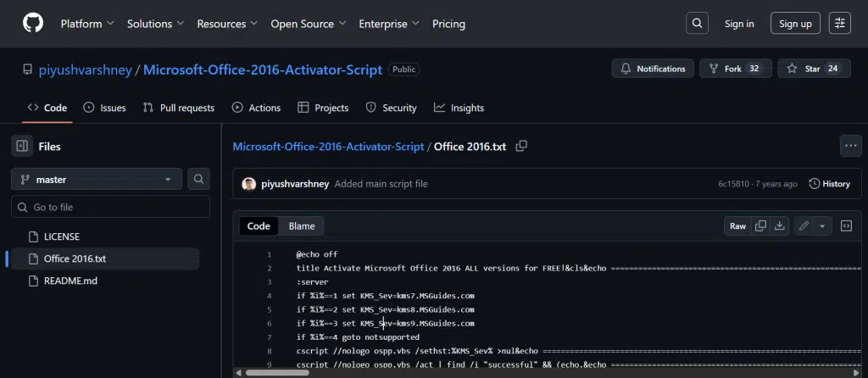Download the raw file icon
The image size is (868, 378).
tap(779, 226)
